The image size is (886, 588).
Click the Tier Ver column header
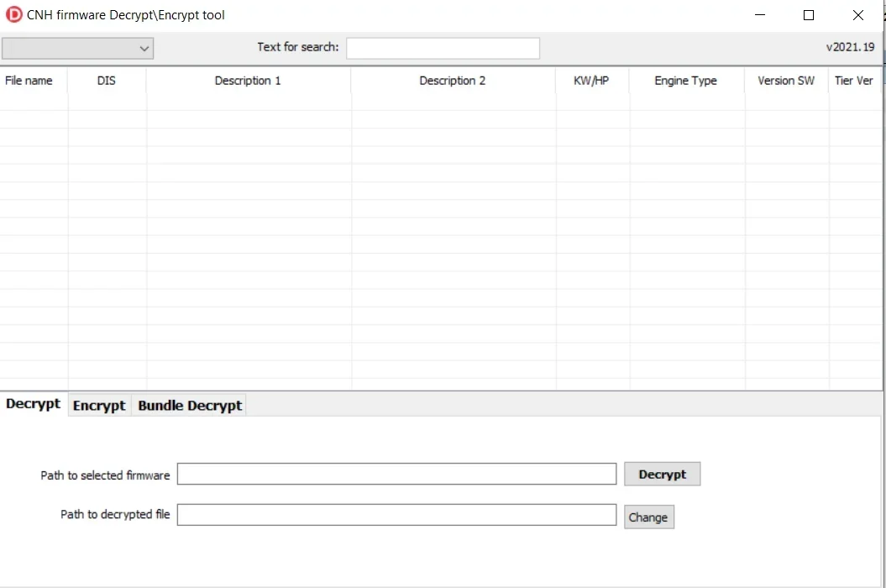[854, 81]
